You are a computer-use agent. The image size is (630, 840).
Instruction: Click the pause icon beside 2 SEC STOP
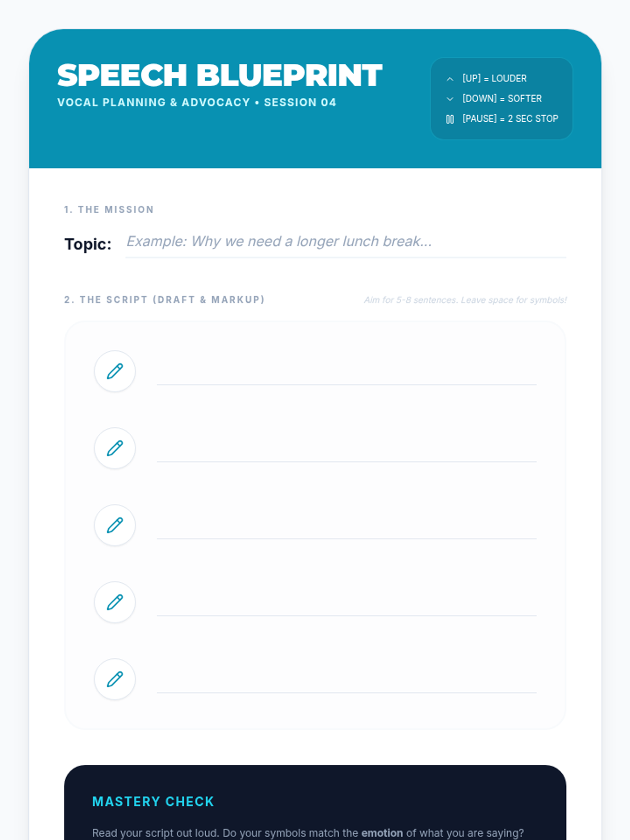[450, 119]
